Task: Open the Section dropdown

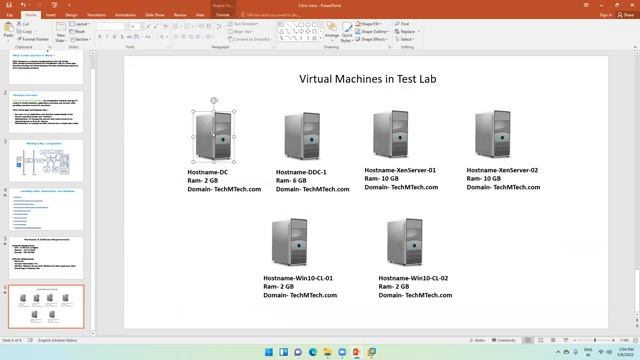Action: coord(81,39)
